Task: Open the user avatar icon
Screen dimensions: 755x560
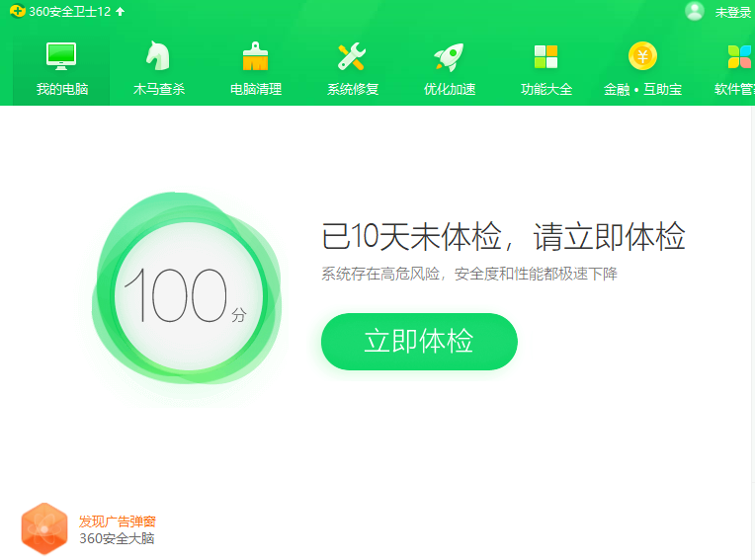Action: tap(695, 11)
